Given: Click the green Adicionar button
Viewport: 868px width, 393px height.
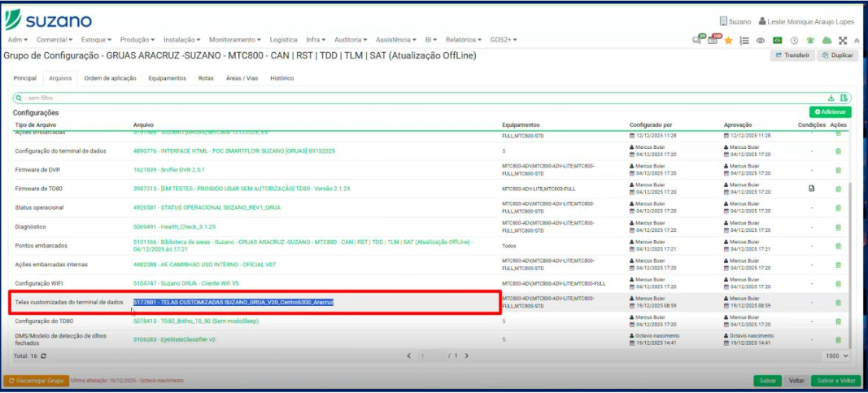Looking at the screenshot, I should (830, 111).
